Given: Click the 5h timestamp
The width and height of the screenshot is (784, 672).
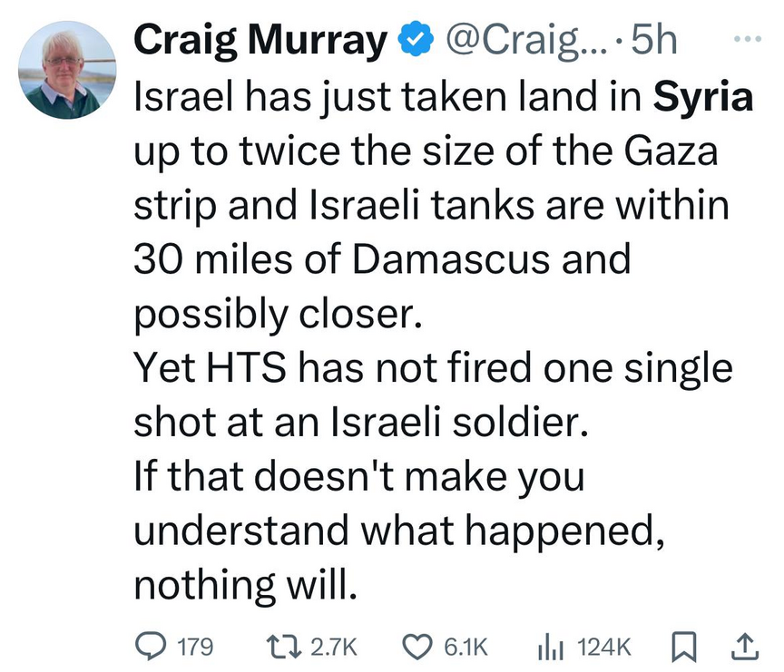Looking at the screenshot, I should pyautogui.click(x=652, y=39).
